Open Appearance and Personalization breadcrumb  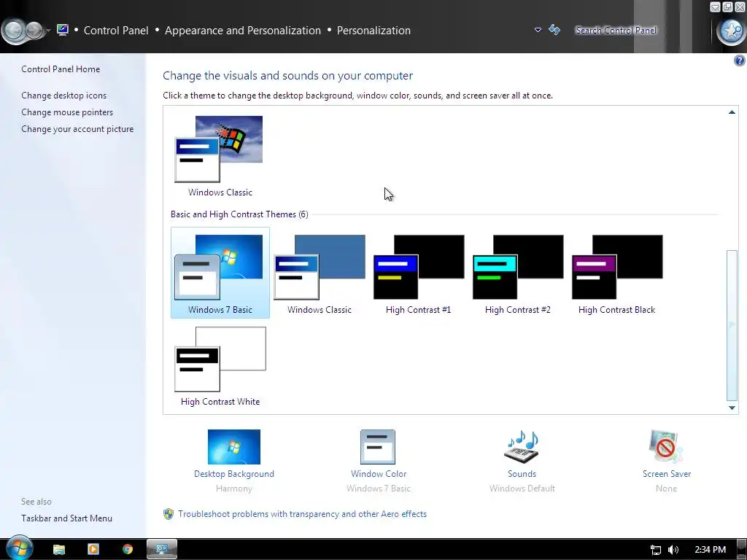[x=242, y=31]
